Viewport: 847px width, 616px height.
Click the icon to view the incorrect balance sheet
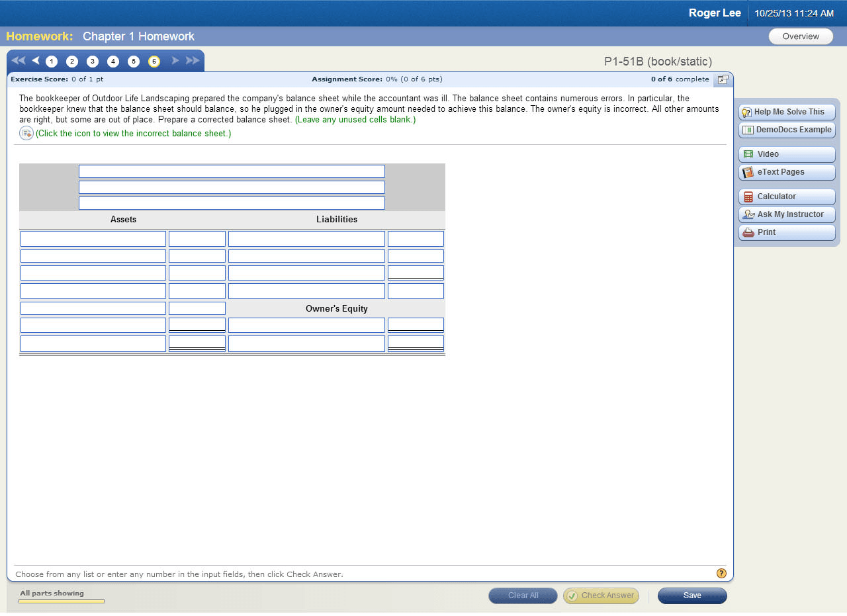coord(26,133)
